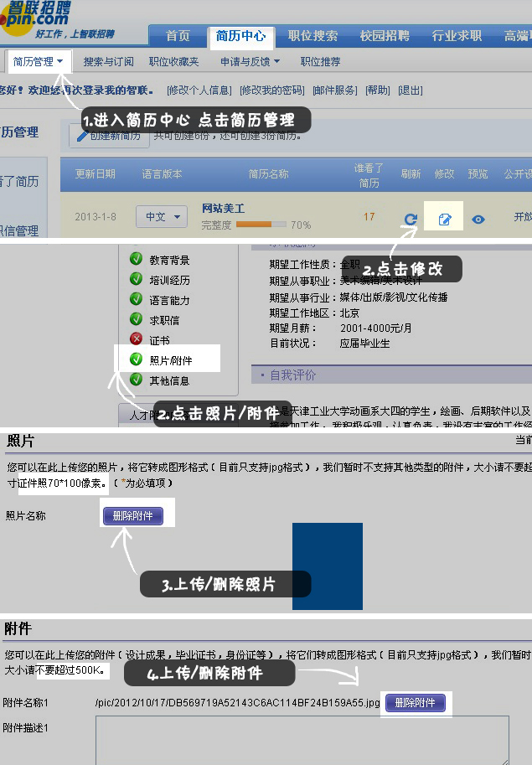Click the pencil icon on 创建新简历

click(x=82, y=136)
